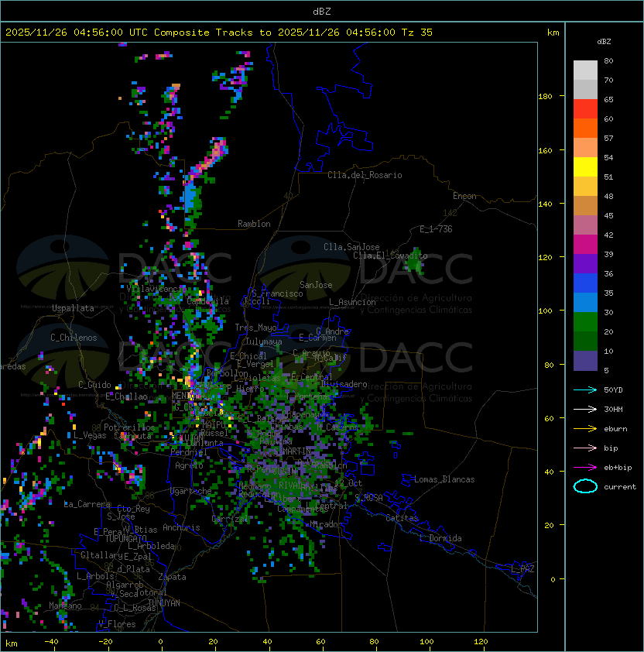This screenshot has height=652, width=644.
Task: Select the grey 65-70 dBZ swatch
Action: tap(585, 89)
